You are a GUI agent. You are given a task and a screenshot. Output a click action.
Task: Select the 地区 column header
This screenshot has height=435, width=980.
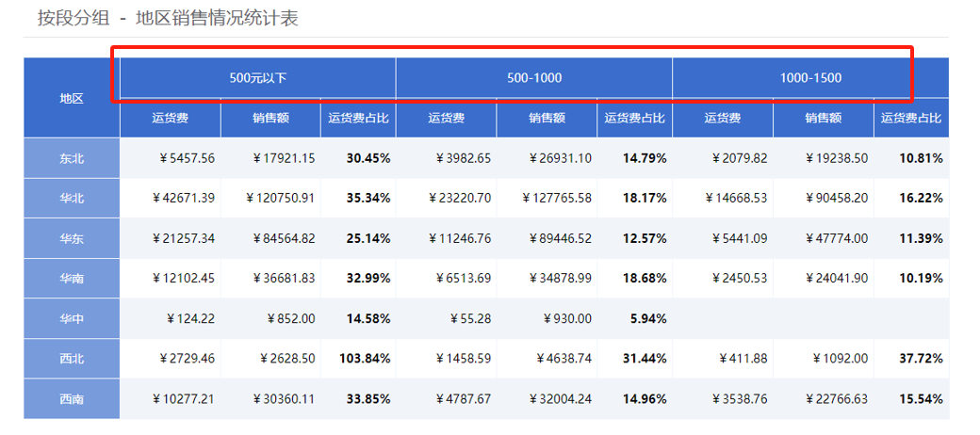(72, 98)
